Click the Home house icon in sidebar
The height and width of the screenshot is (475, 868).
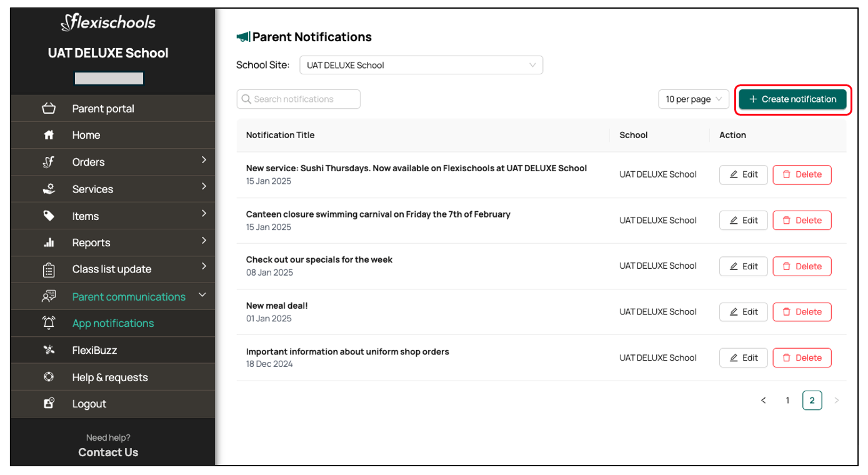(49, 135)
